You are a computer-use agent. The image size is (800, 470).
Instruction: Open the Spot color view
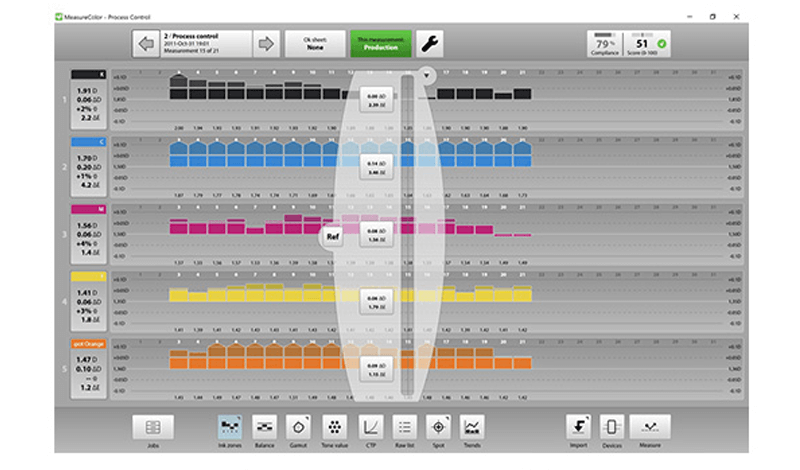[x=438, y=427]
